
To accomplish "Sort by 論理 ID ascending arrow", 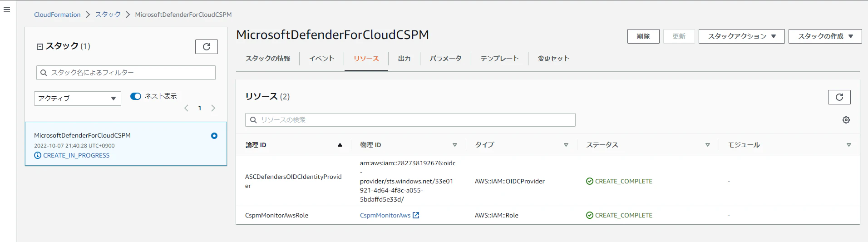I will (x=340, y=145).
